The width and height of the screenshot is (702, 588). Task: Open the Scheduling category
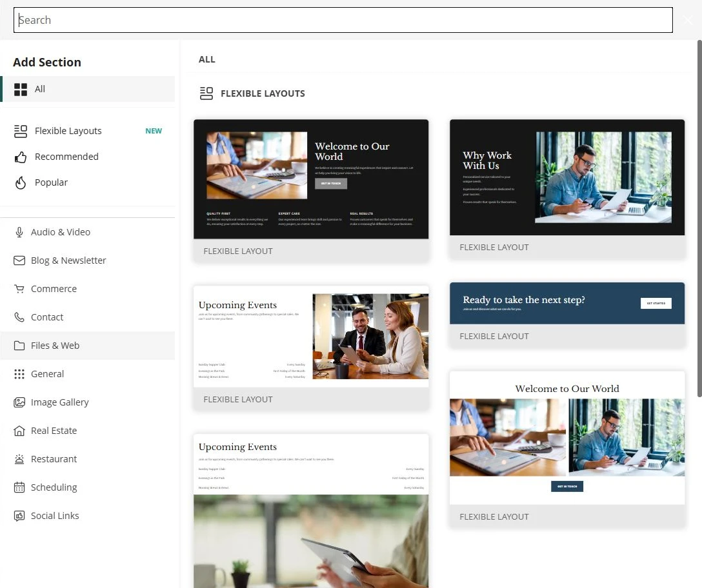click(x=88, y=487)
